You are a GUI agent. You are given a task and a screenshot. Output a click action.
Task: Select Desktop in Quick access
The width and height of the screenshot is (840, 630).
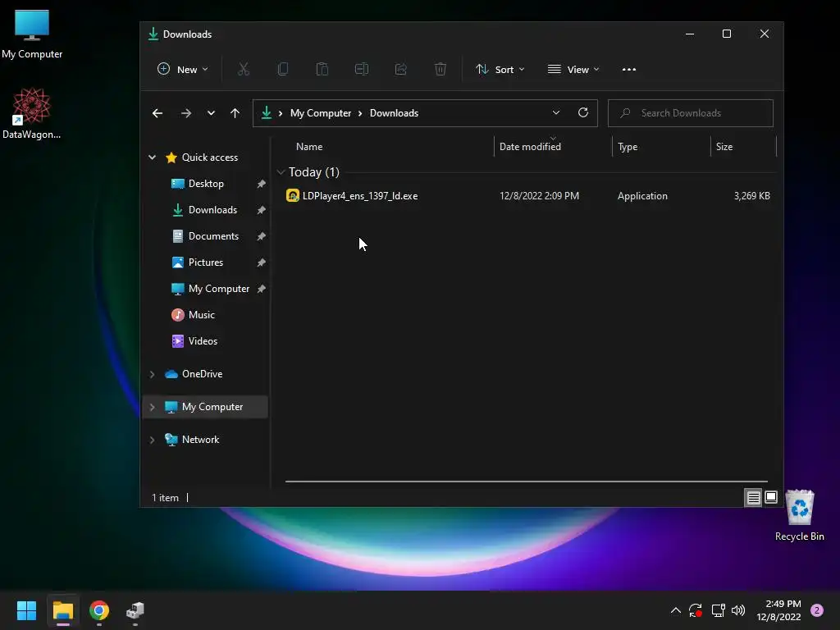206,184
